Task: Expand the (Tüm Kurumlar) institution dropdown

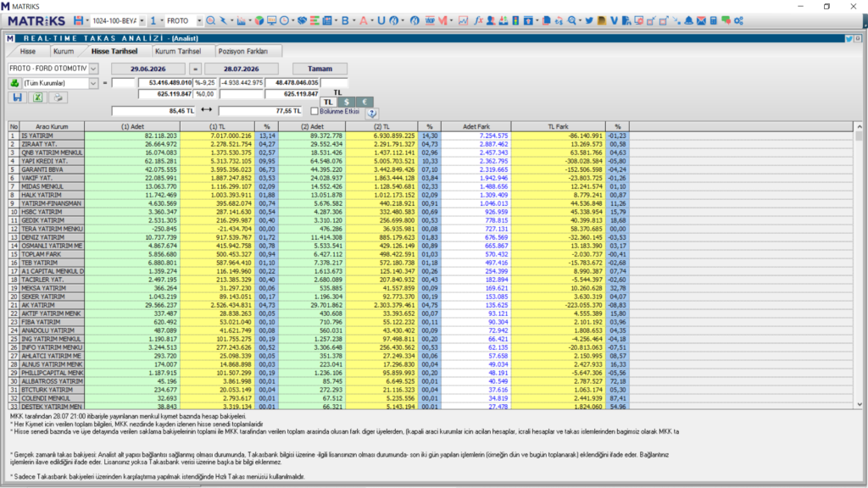Action: pyautogui.click(x=93, y=83)
